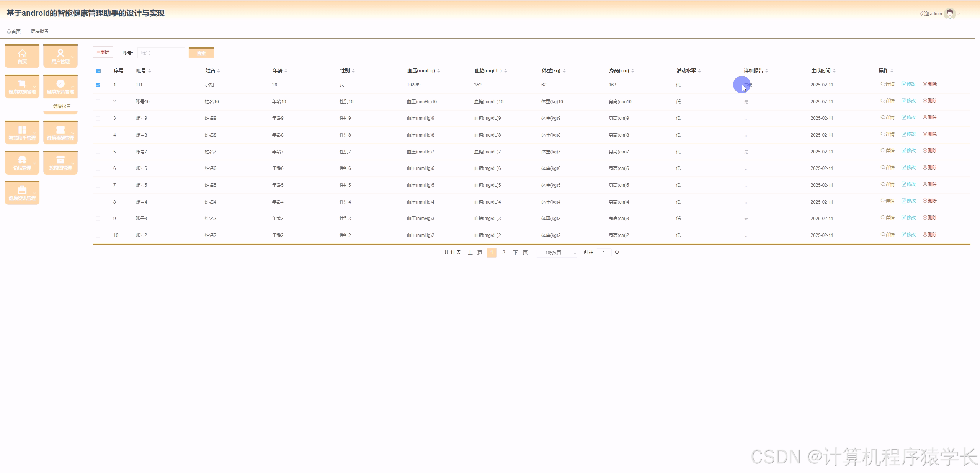The height and width of the screenshot is (473, 980).
Task: Click the admin avatar picture
Action: pyautogui.click(x=950, y=14)
